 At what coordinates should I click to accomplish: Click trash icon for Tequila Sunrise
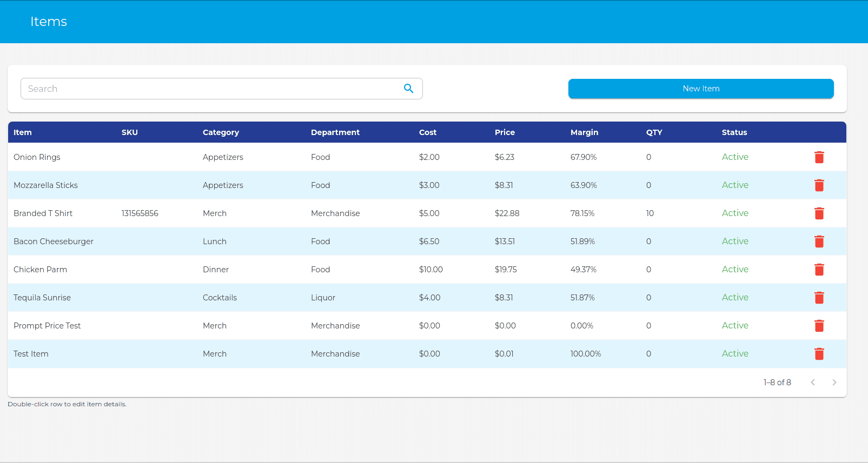(819, 298)
